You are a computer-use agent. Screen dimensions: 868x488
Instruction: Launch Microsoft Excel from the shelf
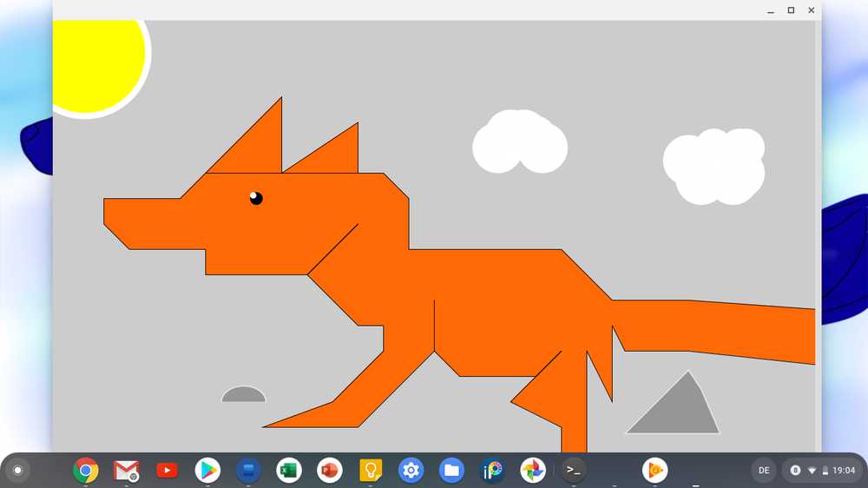coord(288,470)
